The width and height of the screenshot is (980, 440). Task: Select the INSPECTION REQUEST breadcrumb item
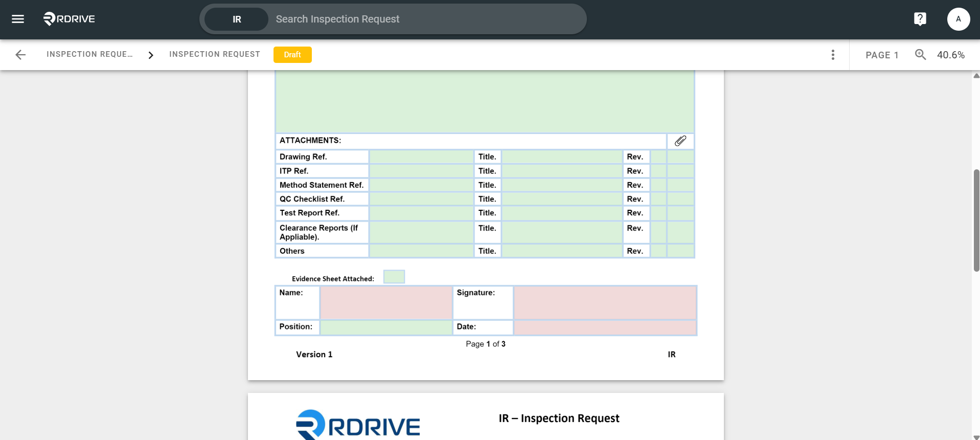(215, 54)
